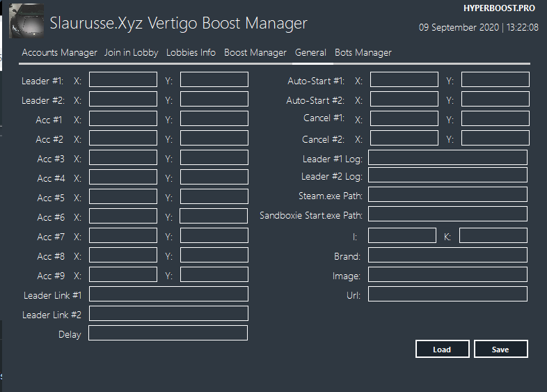Switch to Join in Lobby tab
Screen dimensions: 547x392
click(132, 52)
